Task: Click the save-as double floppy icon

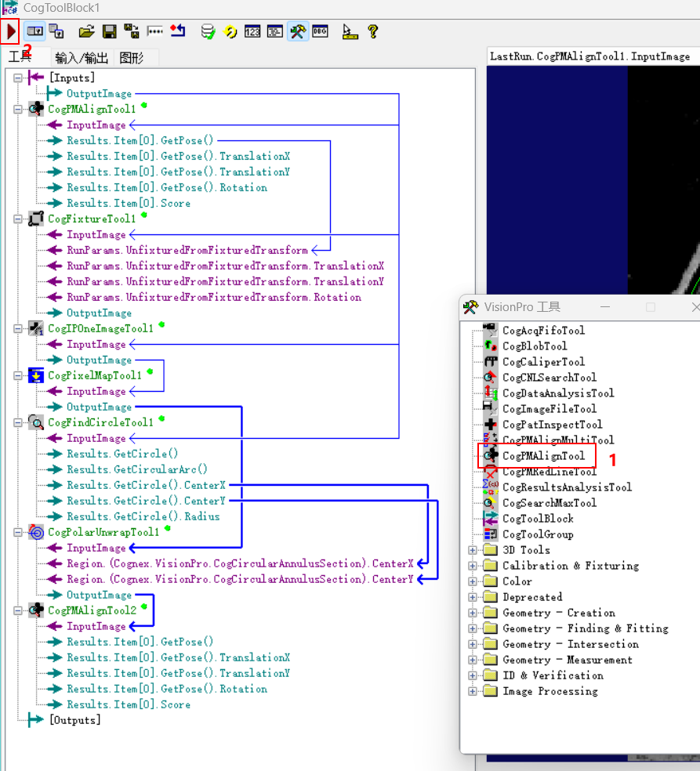Action: (x=132, y=31)
